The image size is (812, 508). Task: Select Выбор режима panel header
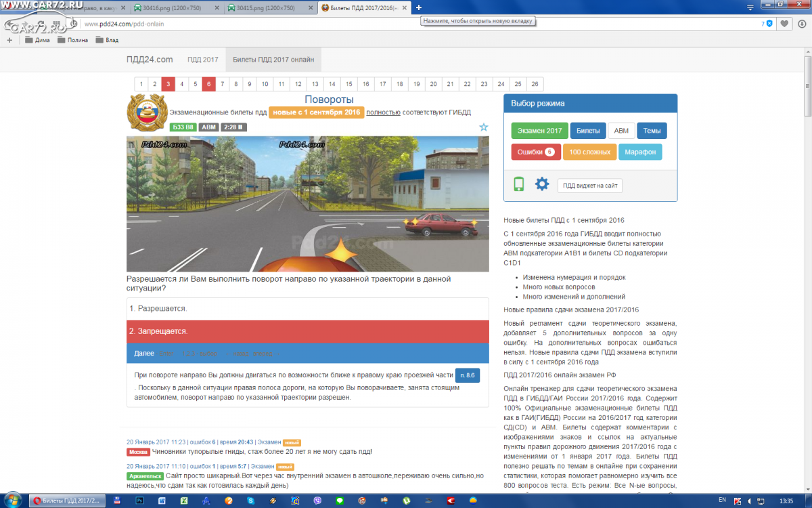pos(590,104)
